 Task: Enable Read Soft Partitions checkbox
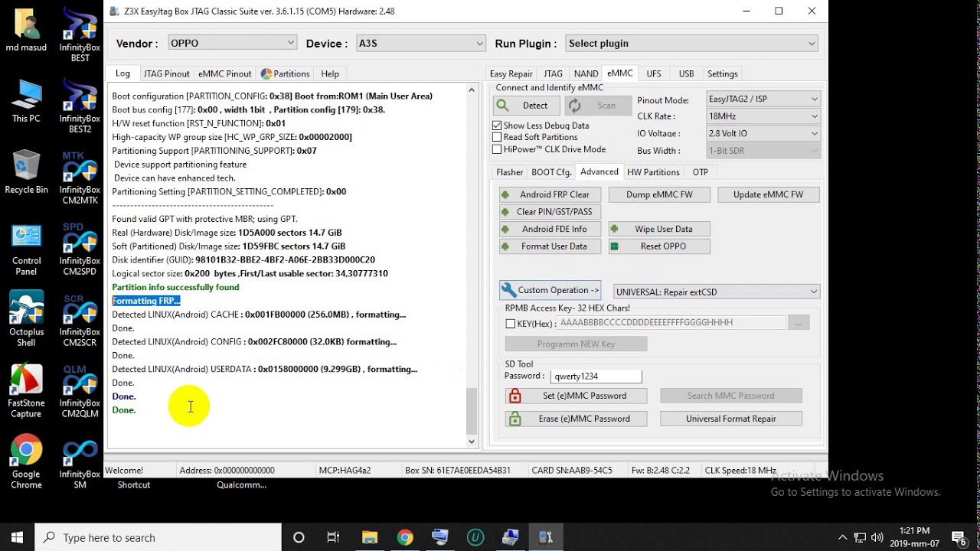pos(497,137)
